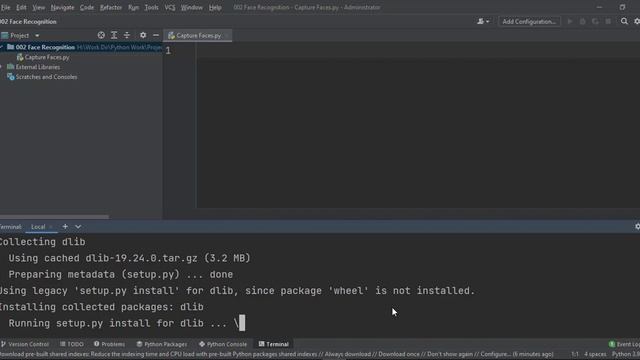Open Python Console tool window

(x=223, y=344)
